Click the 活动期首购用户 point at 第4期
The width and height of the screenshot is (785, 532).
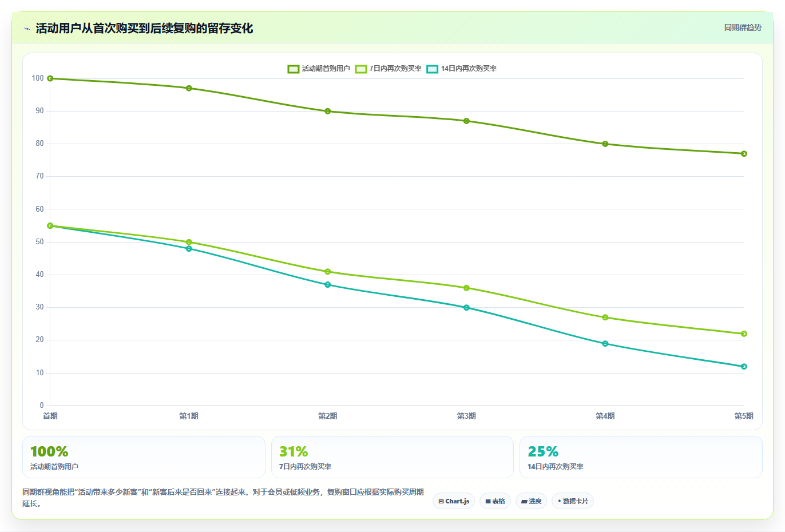click(605, 144)
